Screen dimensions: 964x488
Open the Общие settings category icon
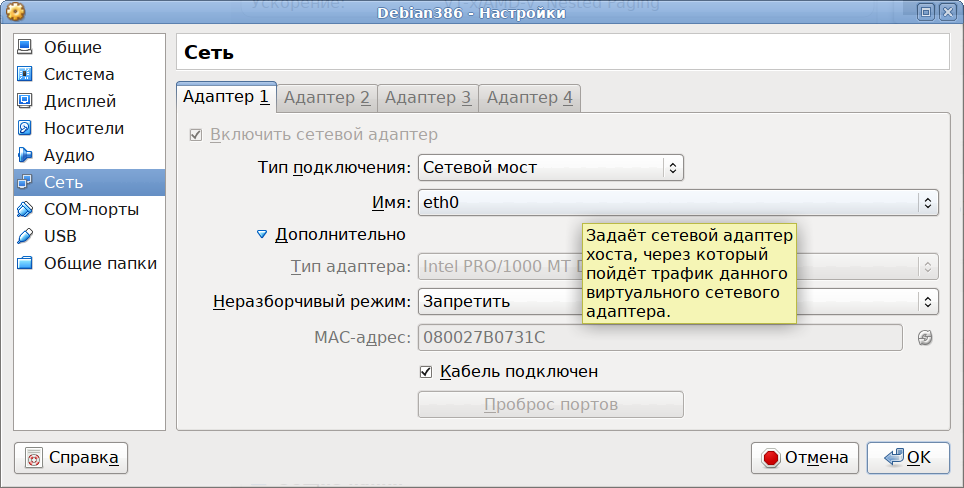pyautogui.click(x=26, y=47)
